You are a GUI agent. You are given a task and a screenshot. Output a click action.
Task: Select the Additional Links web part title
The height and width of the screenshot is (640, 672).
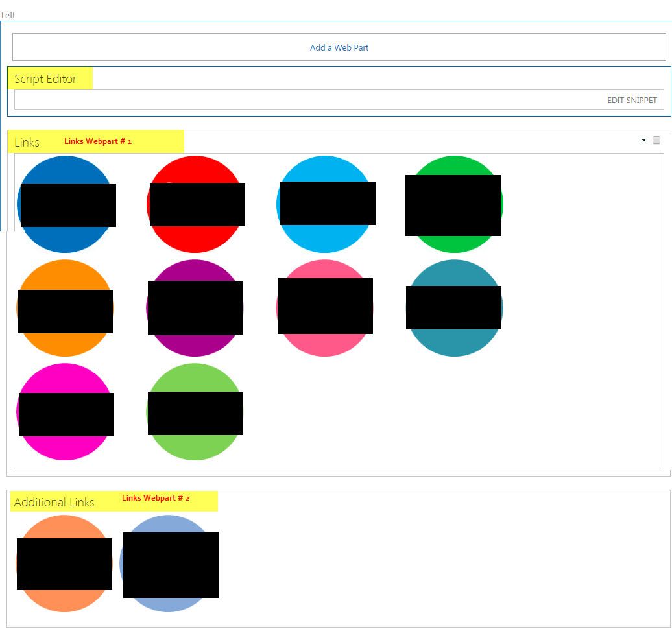53,502
